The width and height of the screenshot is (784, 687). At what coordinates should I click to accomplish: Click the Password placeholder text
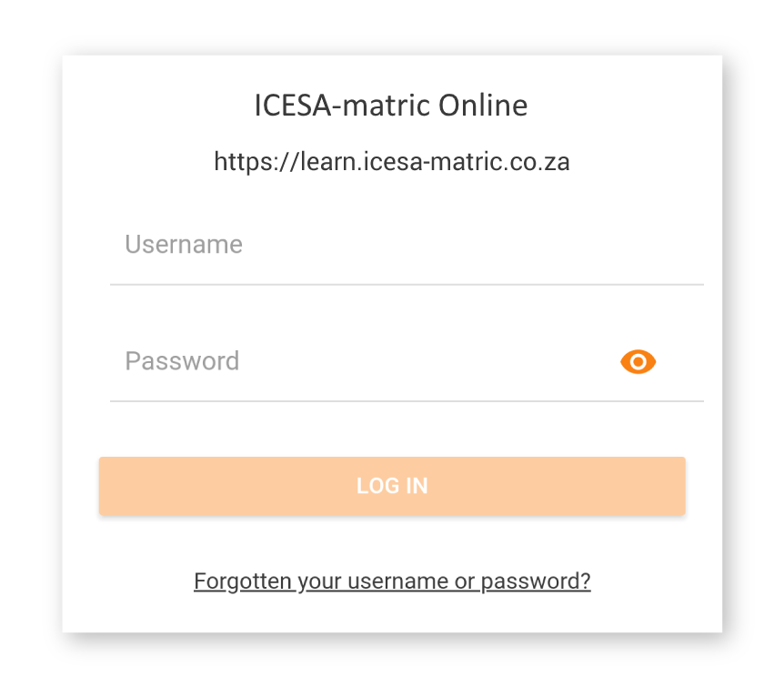[182, 361]
